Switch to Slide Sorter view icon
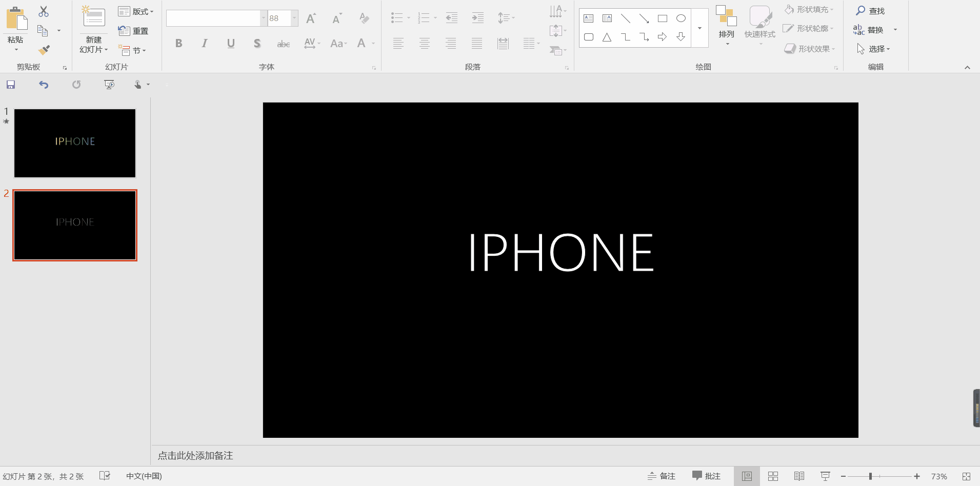The image size is (980, 486). click(773, 476)
